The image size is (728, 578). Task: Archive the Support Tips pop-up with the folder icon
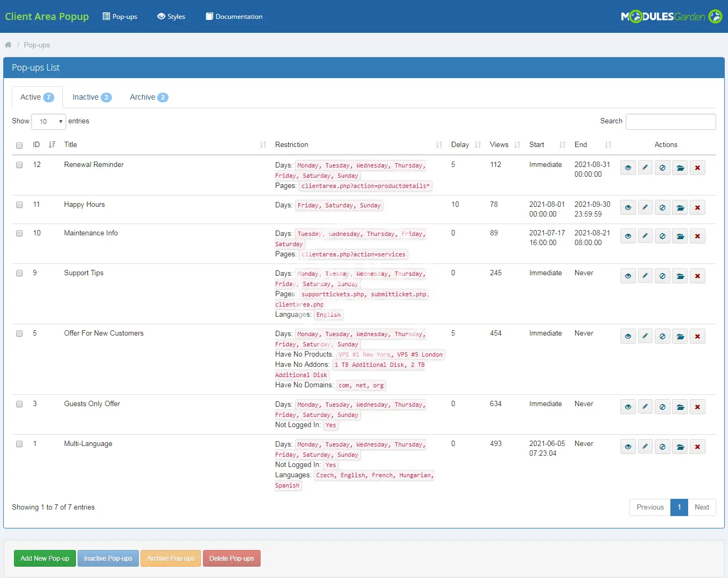pos(680,276)
